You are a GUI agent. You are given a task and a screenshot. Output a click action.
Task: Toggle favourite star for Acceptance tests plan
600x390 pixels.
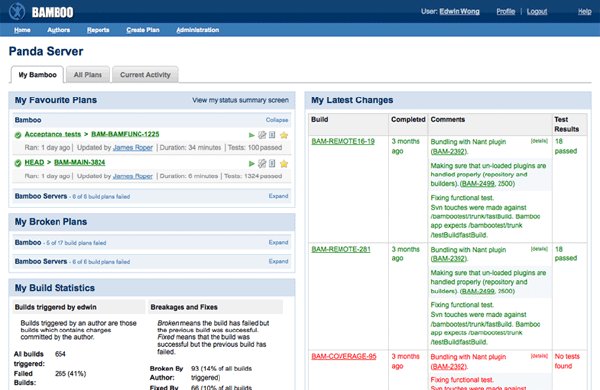click(x=284, y=135)
